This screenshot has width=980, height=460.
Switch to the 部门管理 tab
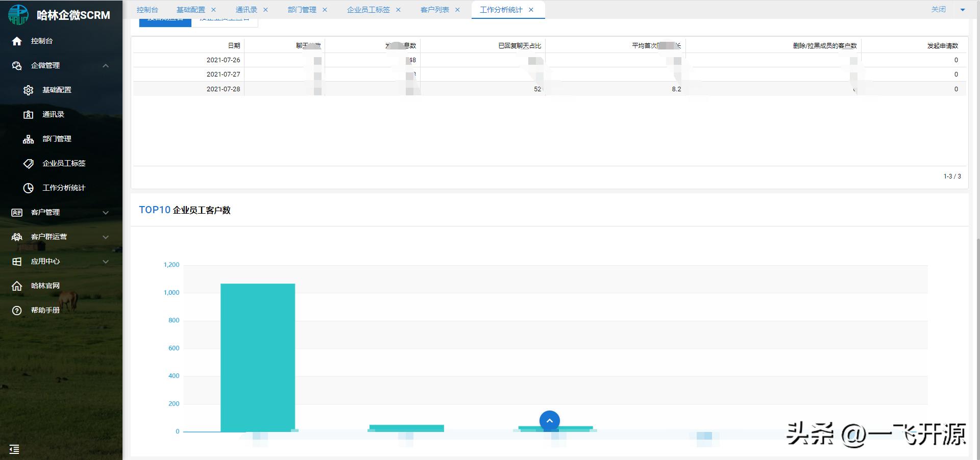(x=302, y=10)
